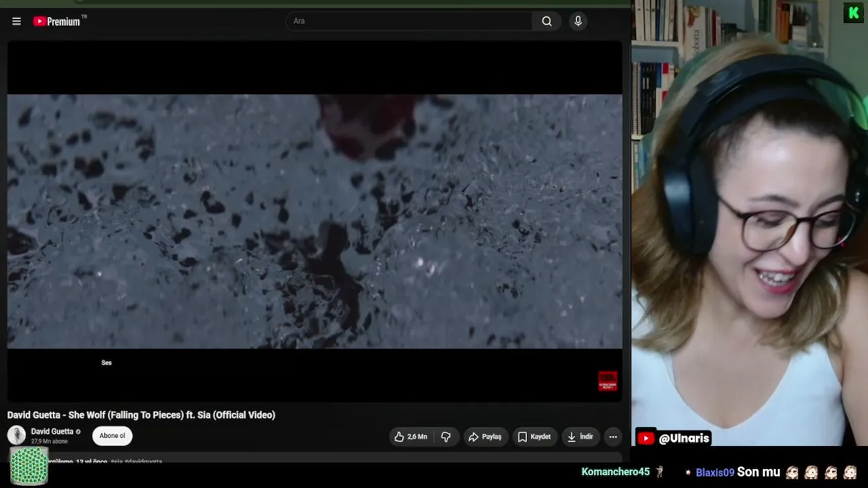868x488 pixels.
Task: Visit the David Guetta channel name link
Action: (x=52, y=432)
